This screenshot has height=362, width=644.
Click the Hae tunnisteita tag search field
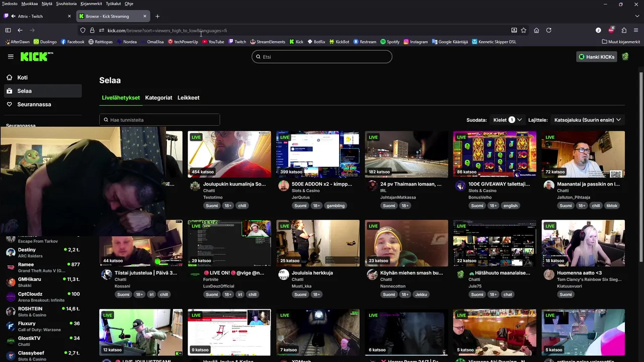[159, 120]
